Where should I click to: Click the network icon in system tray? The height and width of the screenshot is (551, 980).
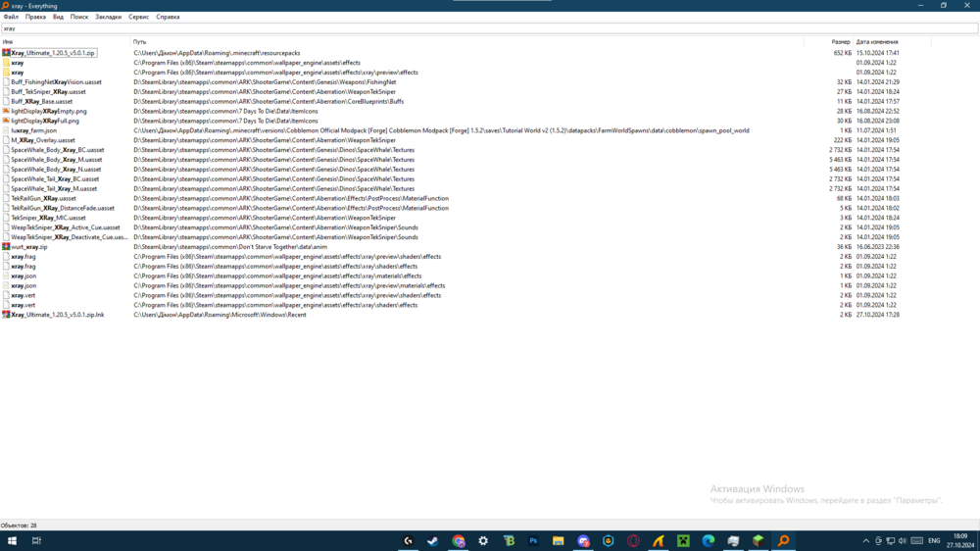[x=891, y=541]
